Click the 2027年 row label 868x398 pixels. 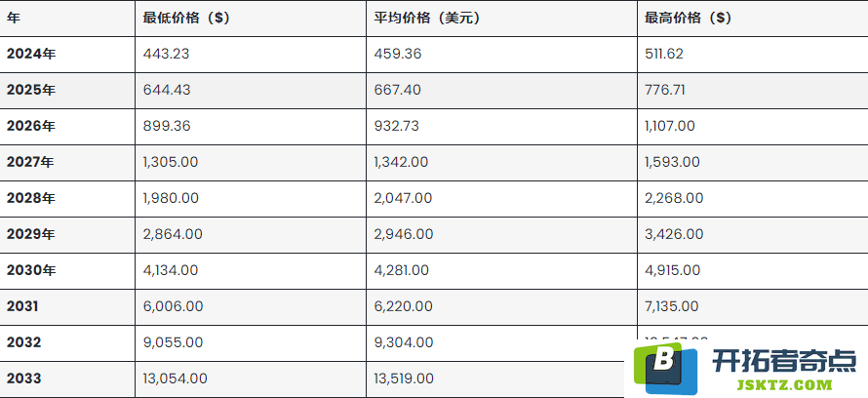click(x=31, y=162)
